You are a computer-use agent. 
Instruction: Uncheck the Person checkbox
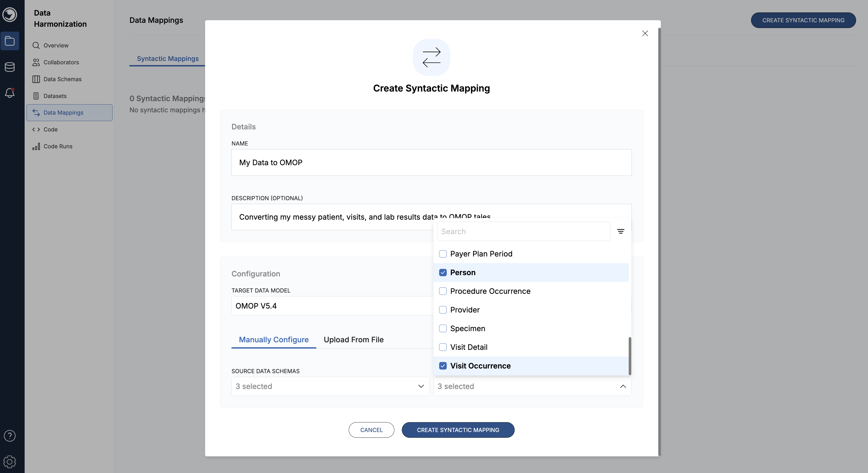click(443, 272)
